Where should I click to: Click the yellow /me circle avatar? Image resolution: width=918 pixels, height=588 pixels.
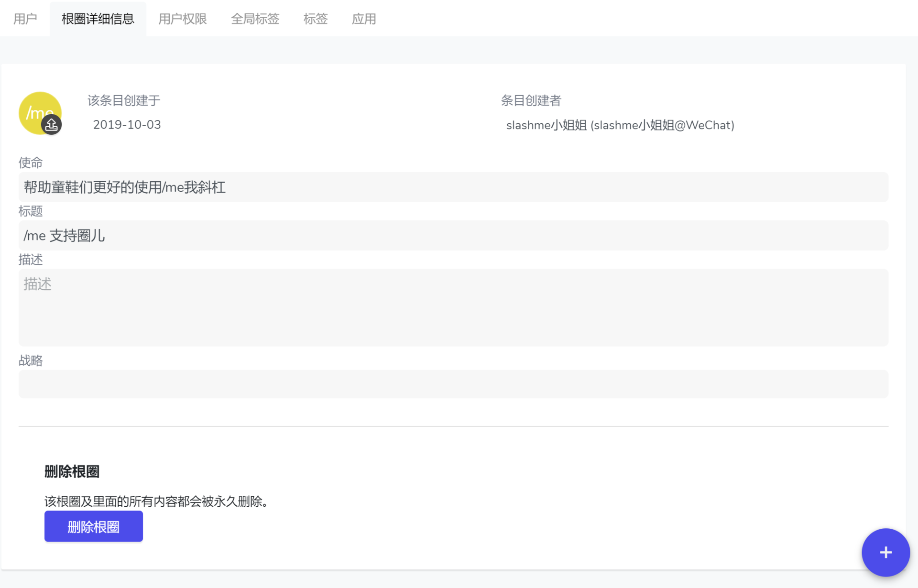click(39, 113)
